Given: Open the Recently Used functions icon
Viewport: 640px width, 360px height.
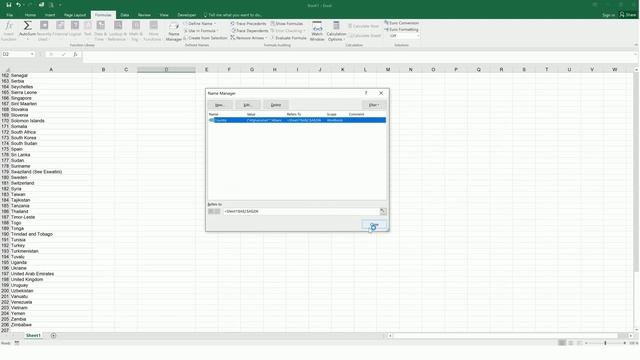Looking at the screenshot, I should tap(44, 26).
